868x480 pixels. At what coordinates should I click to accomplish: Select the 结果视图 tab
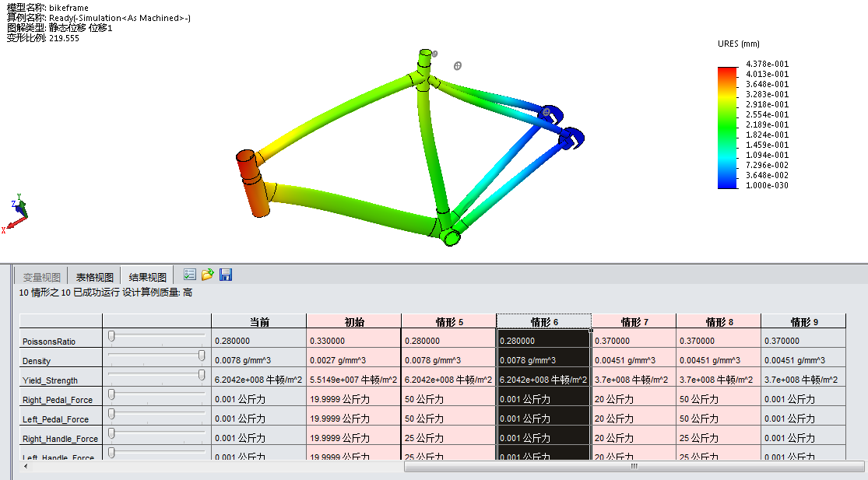147,277
